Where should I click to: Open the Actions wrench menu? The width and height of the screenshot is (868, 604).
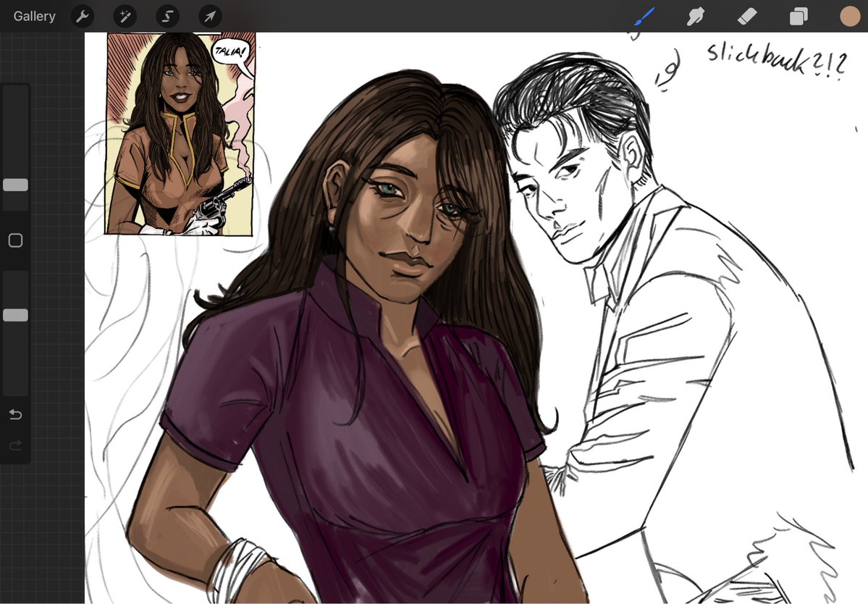pos(83,17)
